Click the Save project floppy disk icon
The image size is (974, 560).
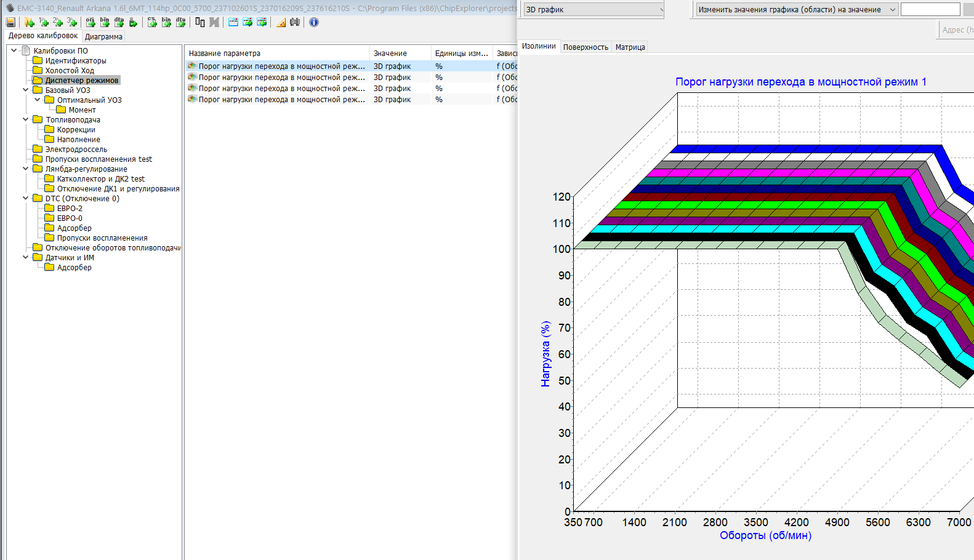10,22
